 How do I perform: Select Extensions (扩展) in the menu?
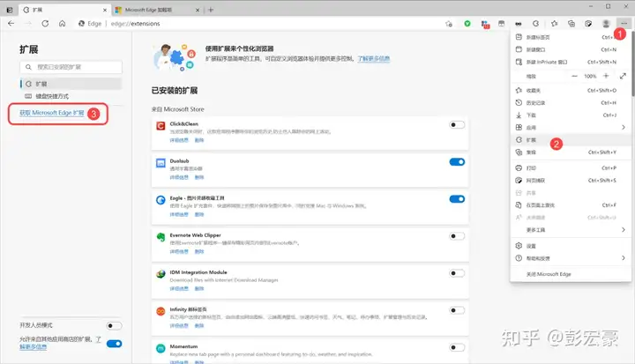(571, 139)
